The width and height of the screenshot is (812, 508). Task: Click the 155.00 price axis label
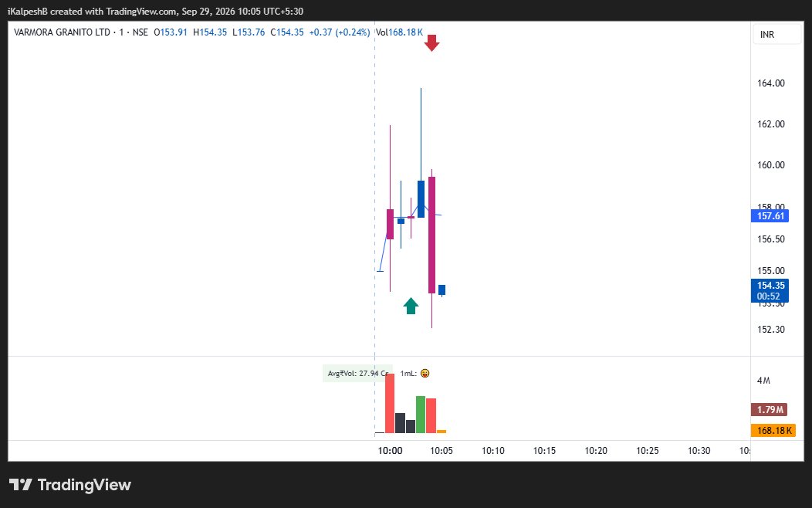click(x=770, y=270)
